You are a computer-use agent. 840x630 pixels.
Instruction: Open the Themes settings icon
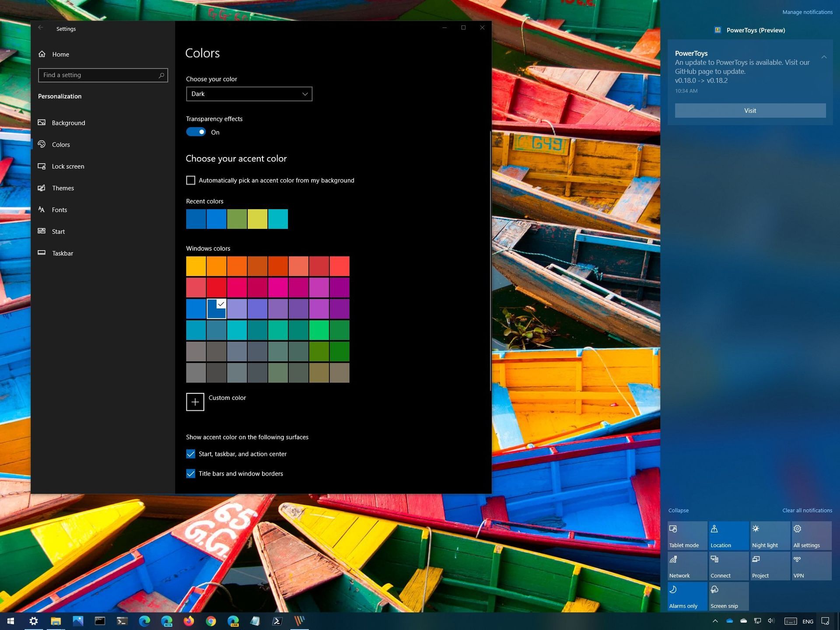coord(42,188)
